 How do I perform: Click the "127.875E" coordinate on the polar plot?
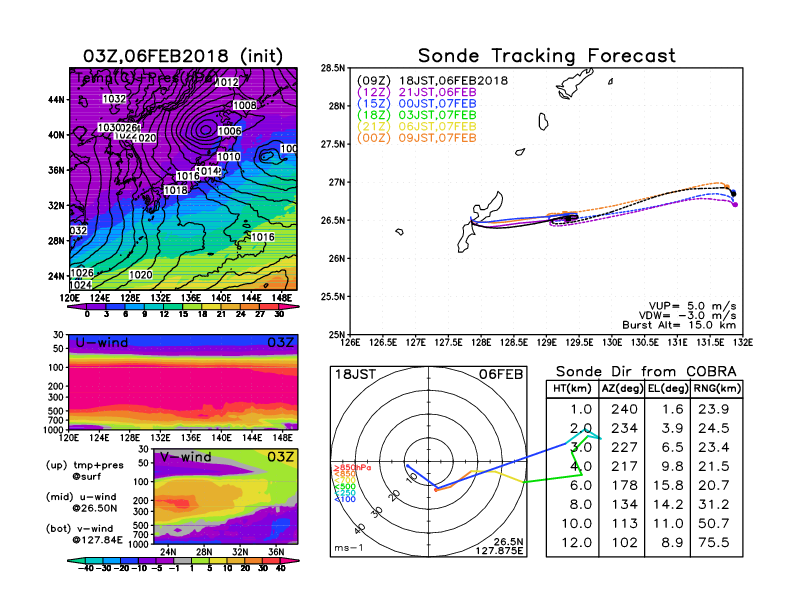click(499, 551)
